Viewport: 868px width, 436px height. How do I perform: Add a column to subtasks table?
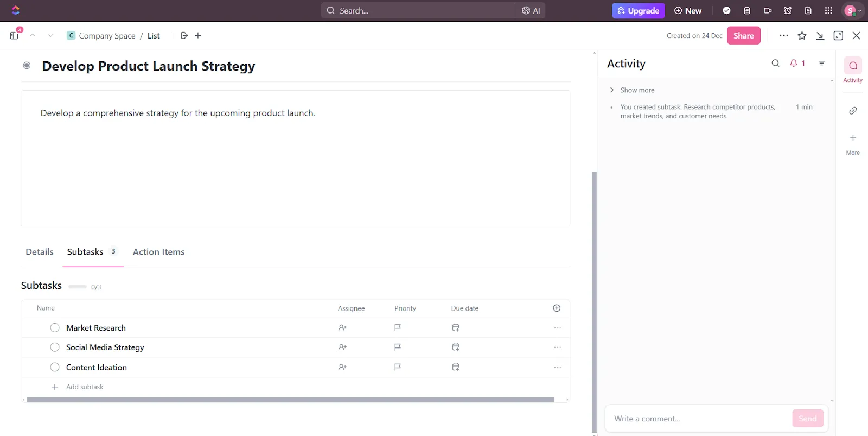pyautogui.click(x=557, y=308)
